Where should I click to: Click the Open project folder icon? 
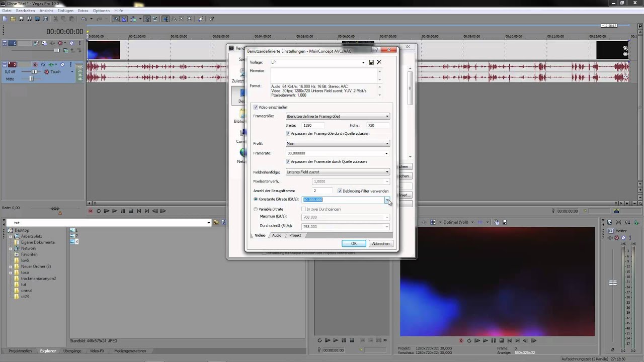pos(13,19)
